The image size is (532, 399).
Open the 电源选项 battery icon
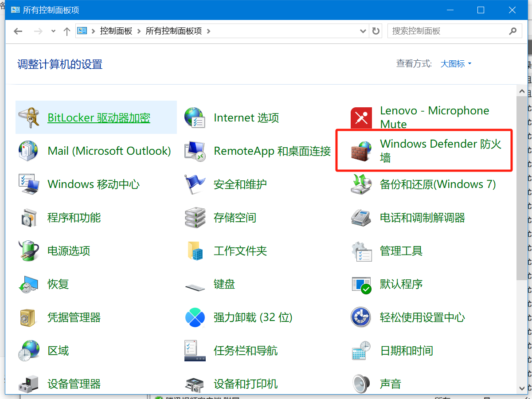[29, 250]
